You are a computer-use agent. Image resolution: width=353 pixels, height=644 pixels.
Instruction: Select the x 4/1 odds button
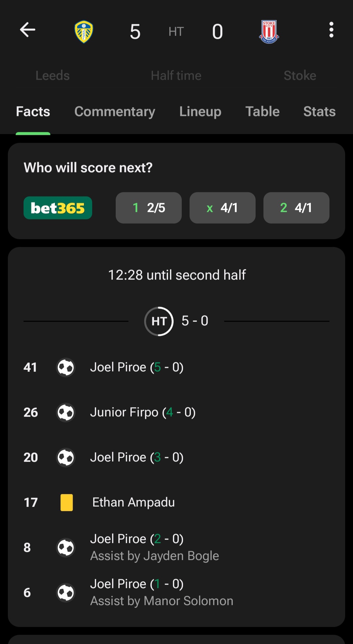coord(223,208)
